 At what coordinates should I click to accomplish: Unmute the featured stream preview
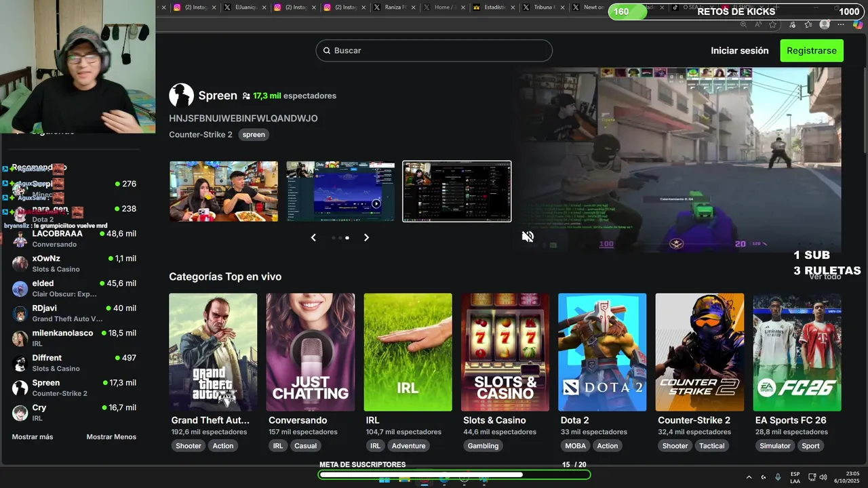tap(528, 237)
